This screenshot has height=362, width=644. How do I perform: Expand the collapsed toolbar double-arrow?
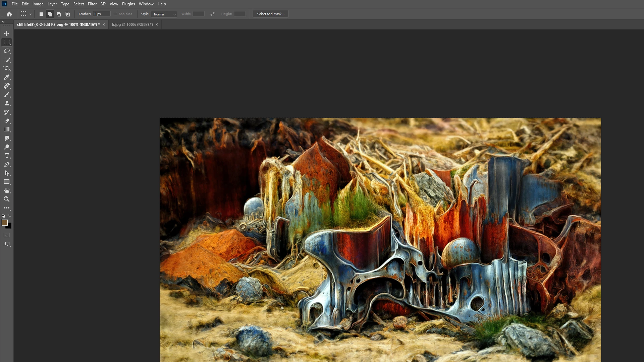(x=3, y=21)
